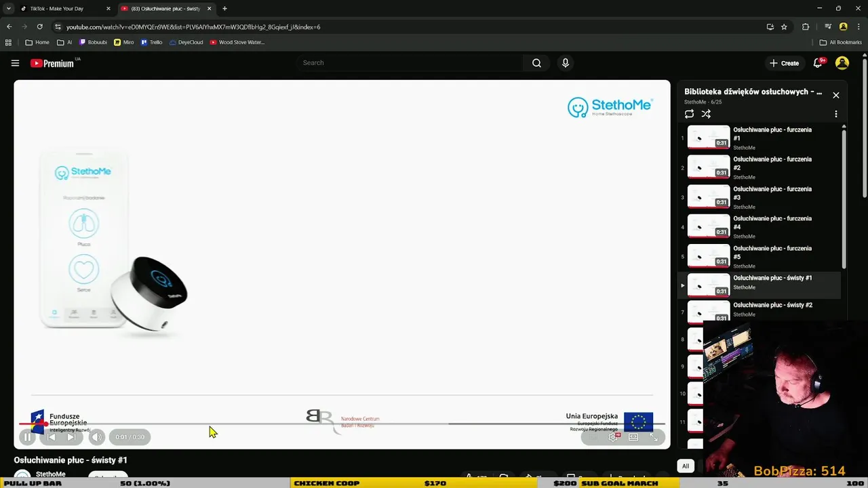This screenshot has height=488, width=868.
Task: Open the All Bookmarks folder
Action: (841, 42)
